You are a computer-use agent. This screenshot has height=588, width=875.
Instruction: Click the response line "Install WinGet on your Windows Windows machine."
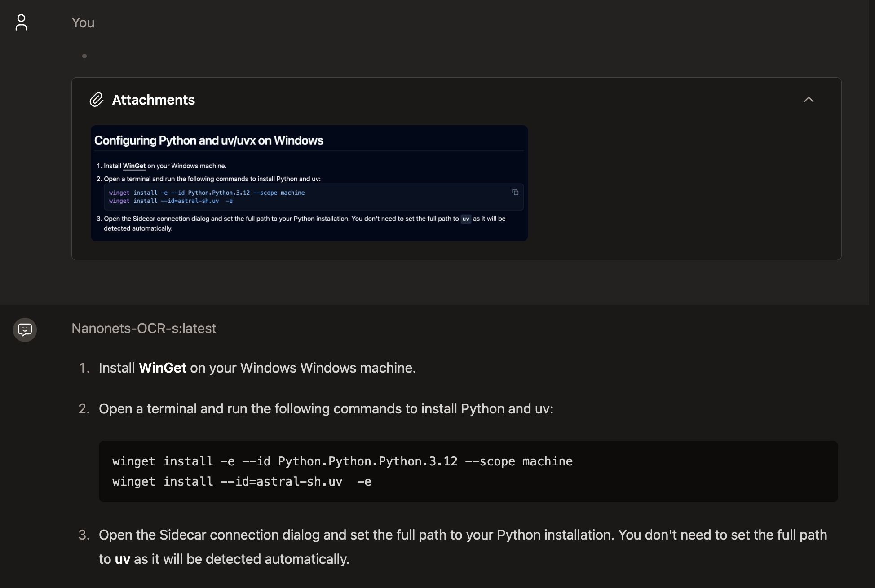click(x=257, y=368)
